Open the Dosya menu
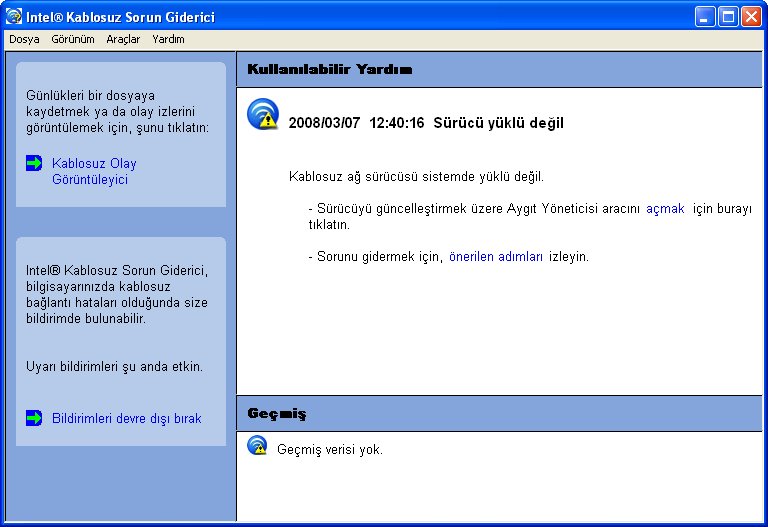 pyautogui.click(x=24, y=39)
